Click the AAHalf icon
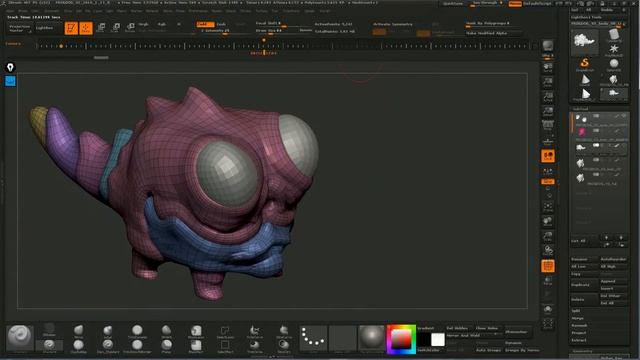Viewport: 640px width, 360px height. click(548, 111)
